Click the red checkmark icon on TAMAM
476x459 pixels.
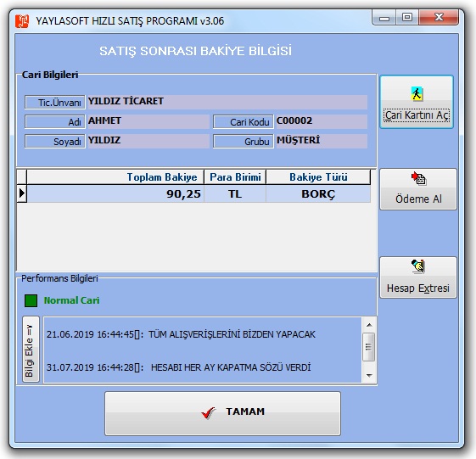[x=208, y=412]
